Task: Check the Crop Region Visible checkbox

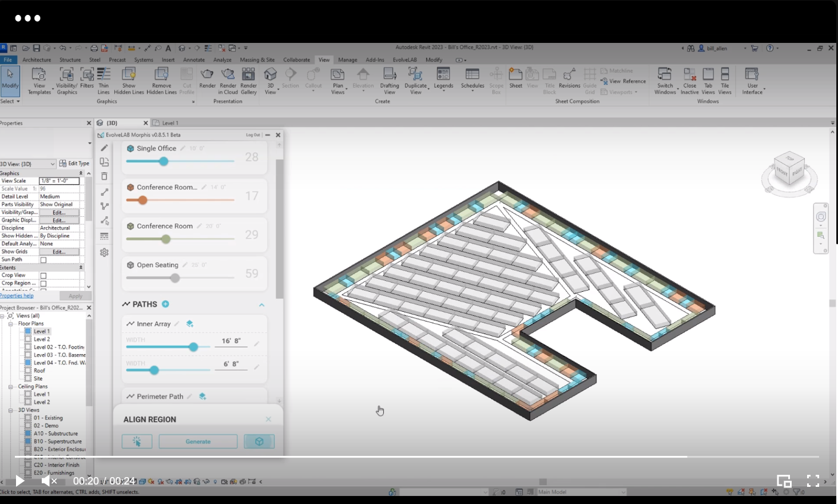Action: [43, 284]
